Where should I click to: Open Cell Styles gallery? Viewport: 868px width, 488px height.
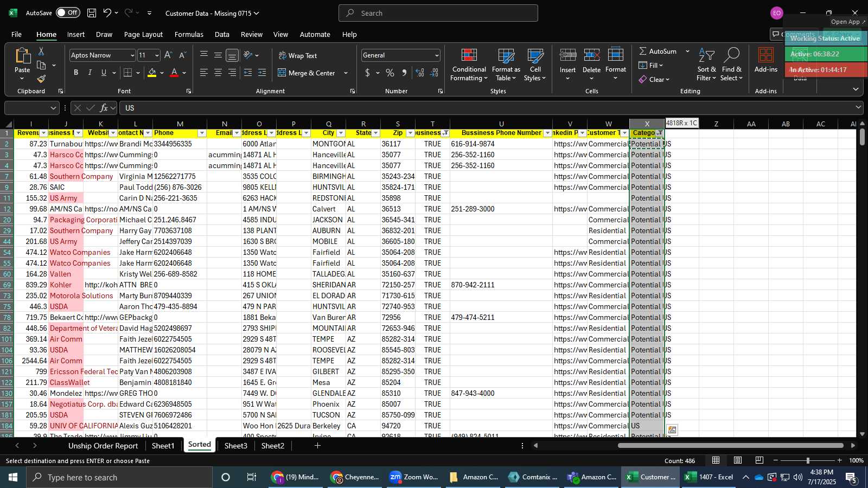(535, 65)
